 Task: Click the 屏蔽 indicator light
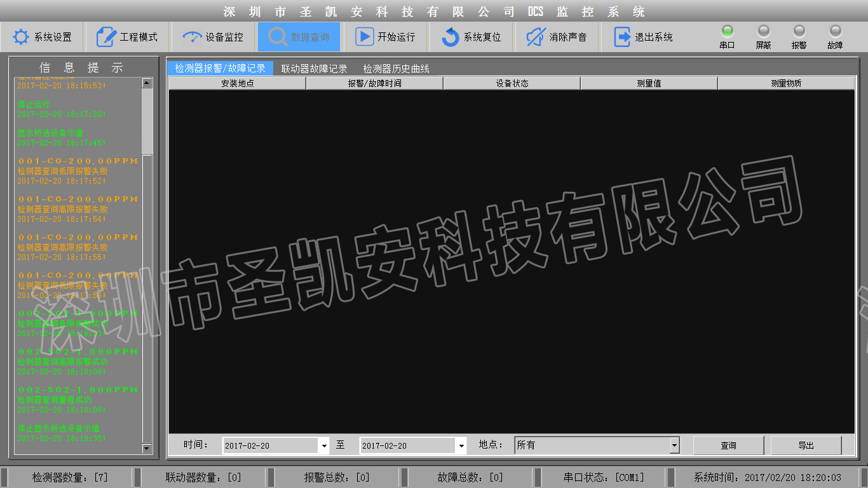[x=764, y=30]
